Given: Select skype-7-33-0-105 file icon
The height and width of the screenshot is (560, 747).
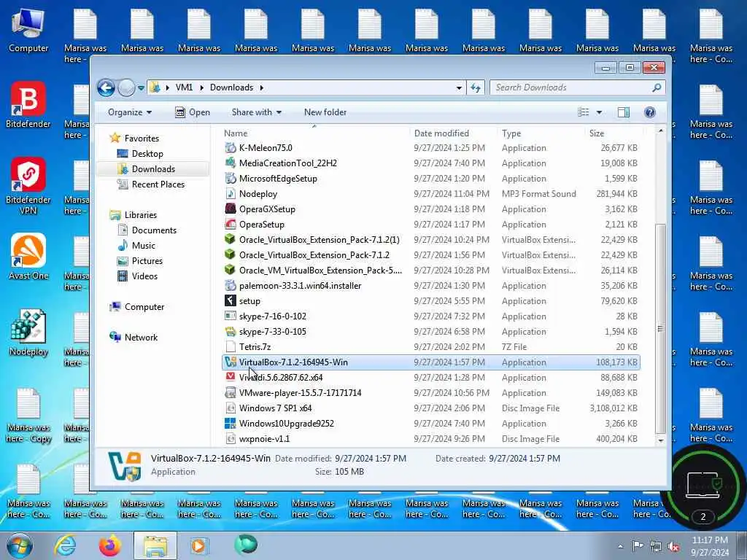Looking at the screenshot, I should (231, 331).
